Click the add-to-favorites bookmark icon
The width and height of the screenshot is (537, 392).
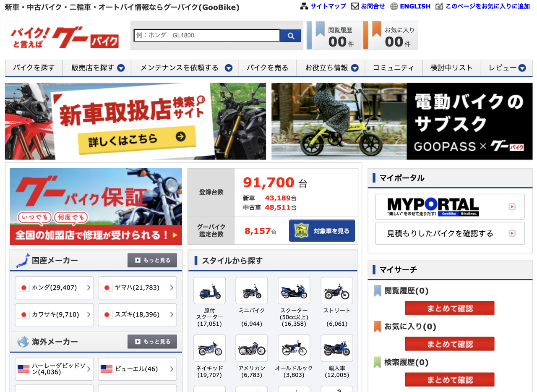coord(439,6)
